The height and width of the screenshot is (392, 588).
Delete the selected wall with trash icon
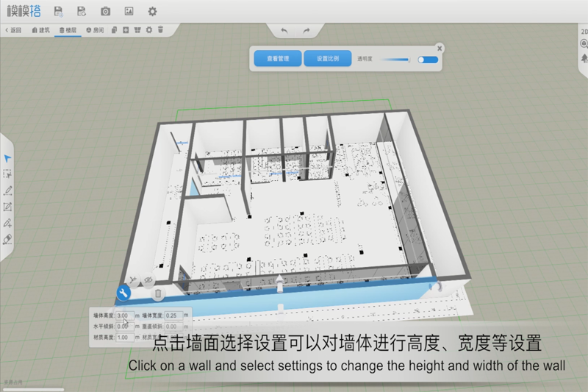coord(157,293)
